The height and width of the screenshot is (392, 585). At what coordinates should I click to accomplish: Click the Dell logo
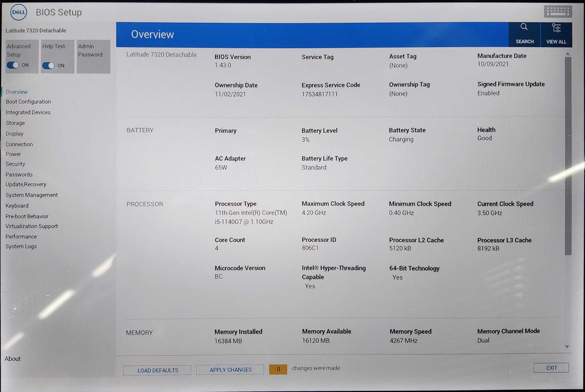tap(17, 12)
